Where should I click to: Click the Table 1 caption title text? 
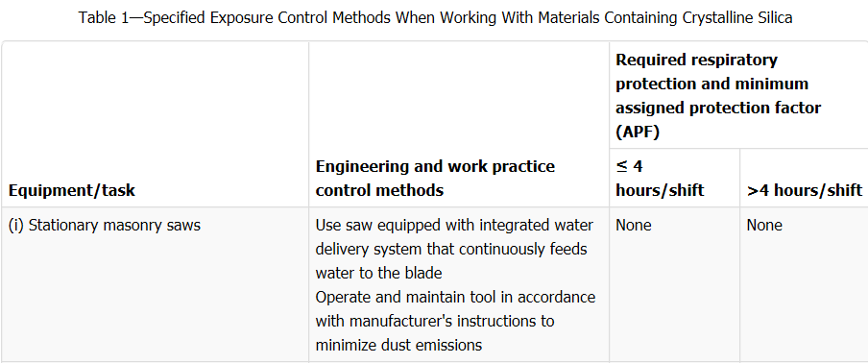(435, 17)
